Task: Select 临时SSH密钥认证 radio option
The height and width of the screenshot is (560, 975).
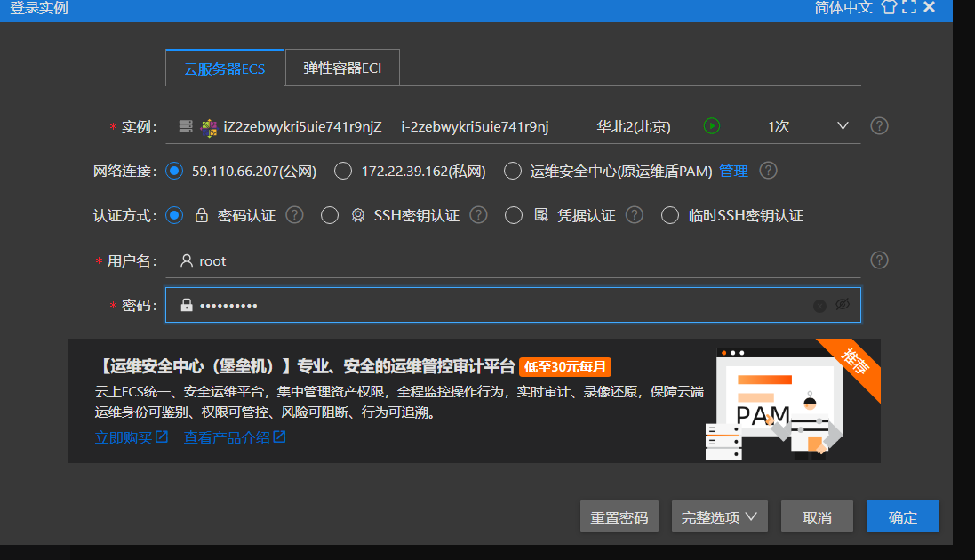Action: coord(670,215)
